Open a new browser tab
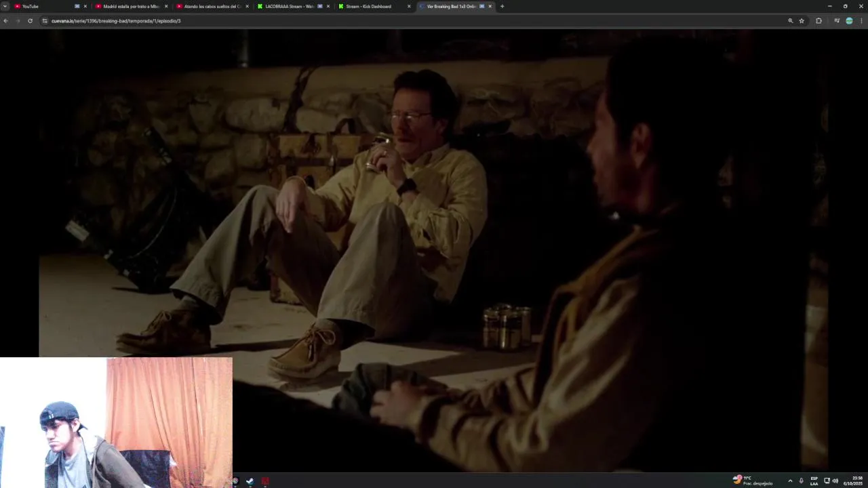868x488 pixels. [502, 6]
